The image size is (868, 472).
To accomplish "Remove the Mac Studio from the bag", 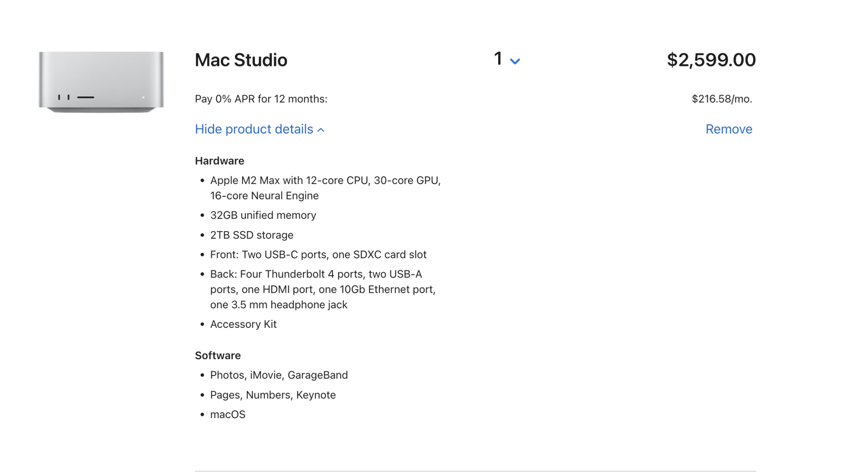I will click(729, 129).
